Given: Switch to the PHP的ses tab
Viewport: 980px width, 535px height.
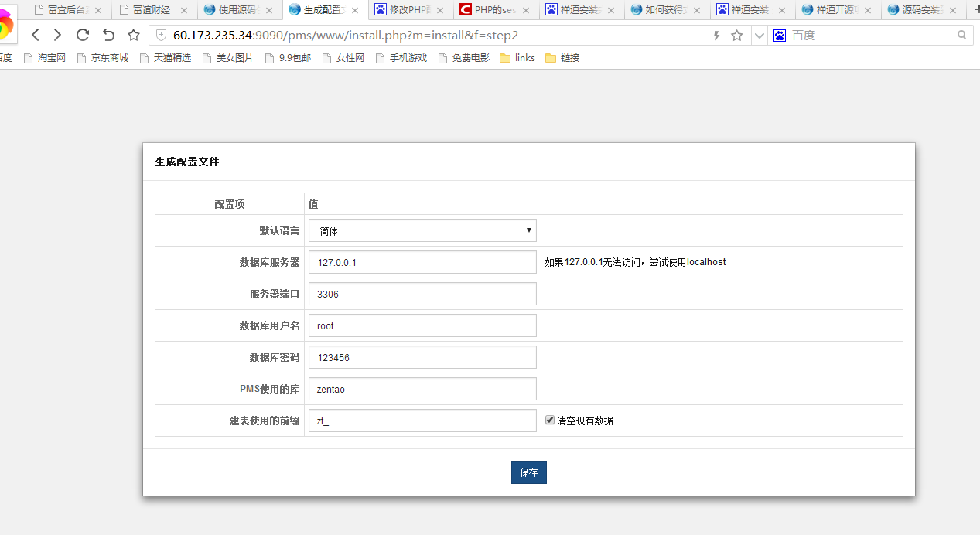Looking at the screenshot, I should [x=493, y=10].
